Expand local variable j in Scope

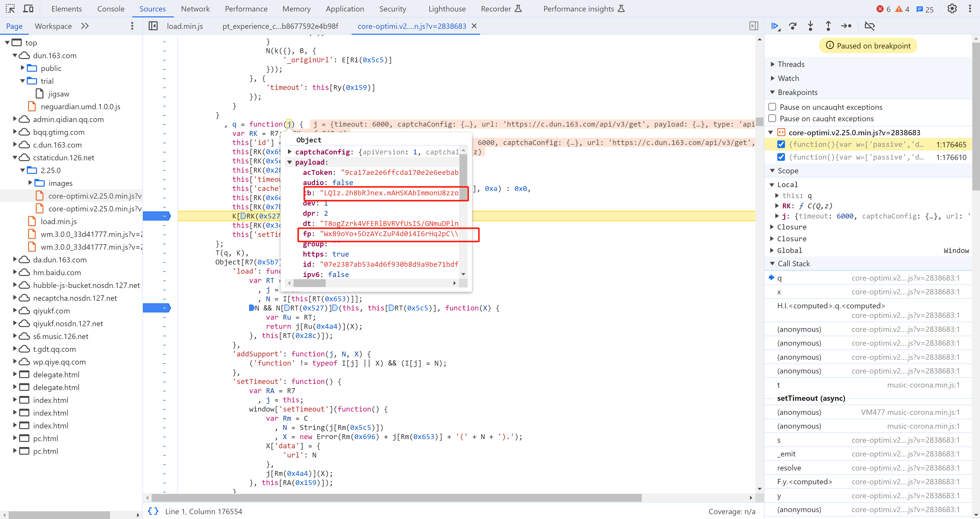click(x=777, y=216)
